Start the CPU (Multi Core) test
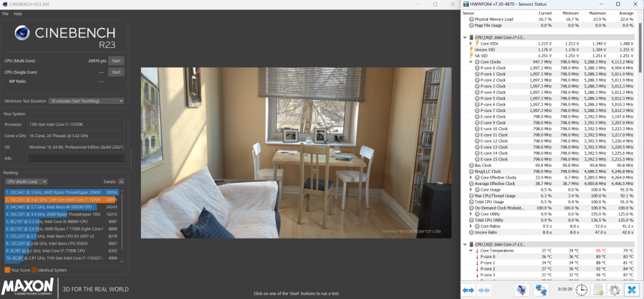The image size is (644, 299). click(x=116, y=60)
